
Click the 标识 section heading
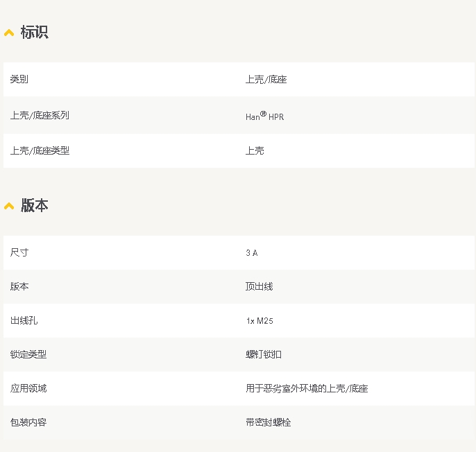tap(34, 32)
